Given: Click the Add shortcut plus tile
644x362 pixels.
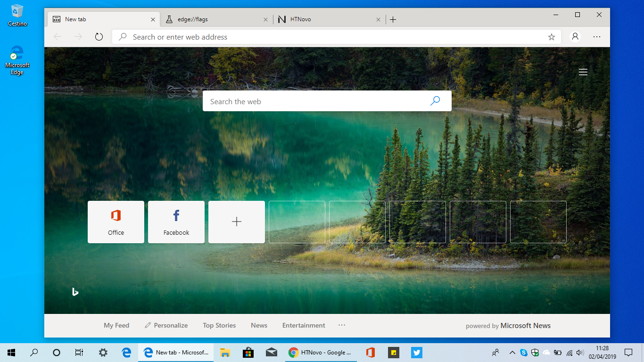Looking at the screenshot, I should point(236,222).
